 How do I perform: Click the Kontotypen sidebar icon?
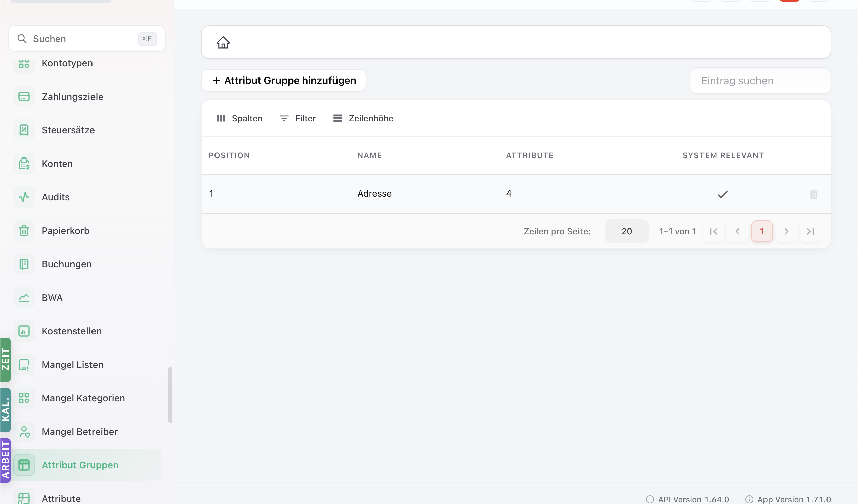coord(24,63)
